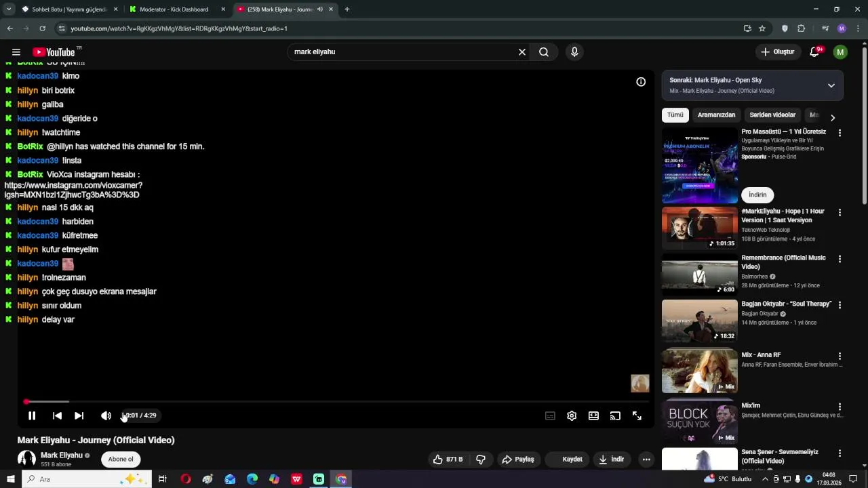Open Microsoft Edge from the taskbar
The width and height of the screenshot is (868, 488).
point(252,479)
